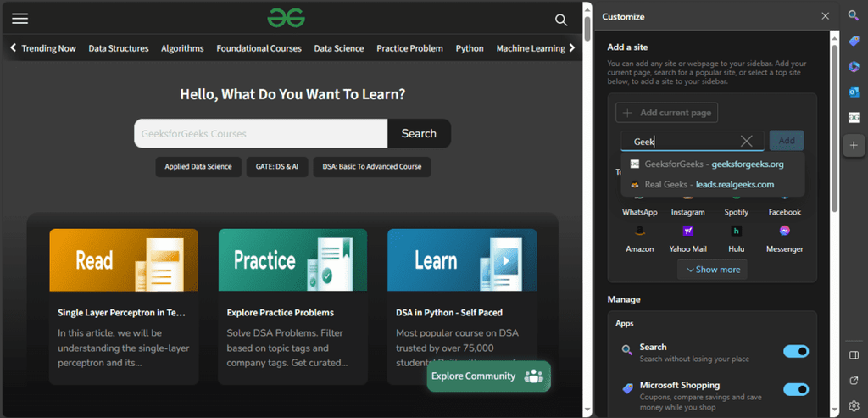Open Microsoft 365 Copilot sidebar icon
The height and width of the screenshot is (418, 868).
click(x=854, y=66)
